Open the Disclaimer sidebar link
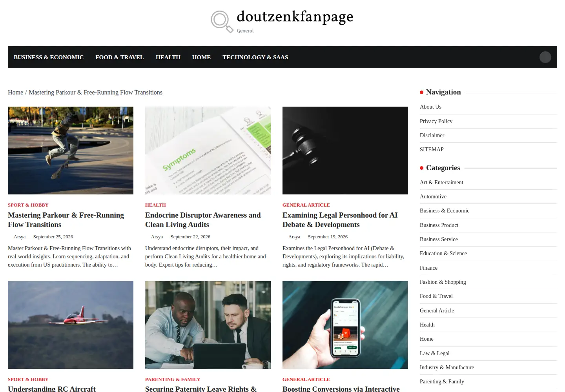Image resolution: width=565 pixels, height=392 pixels. point(432,135)
